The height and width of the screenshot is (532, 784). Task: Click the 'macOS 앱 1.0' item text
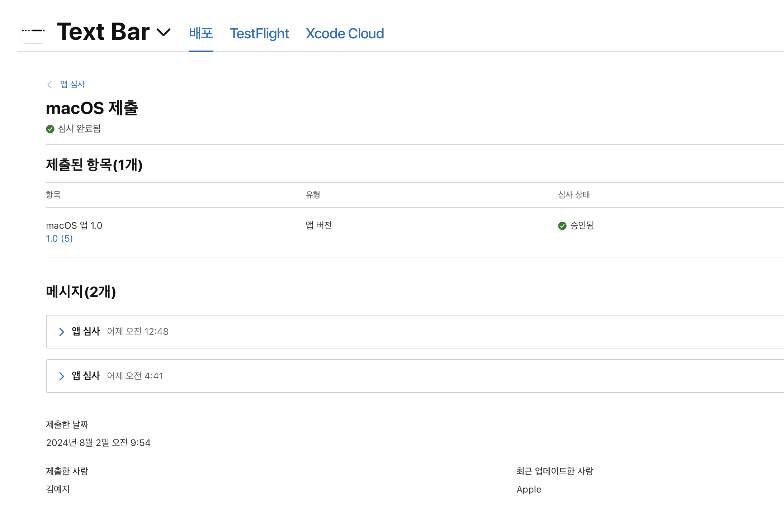pyautogui.click(x=74, y=225)
